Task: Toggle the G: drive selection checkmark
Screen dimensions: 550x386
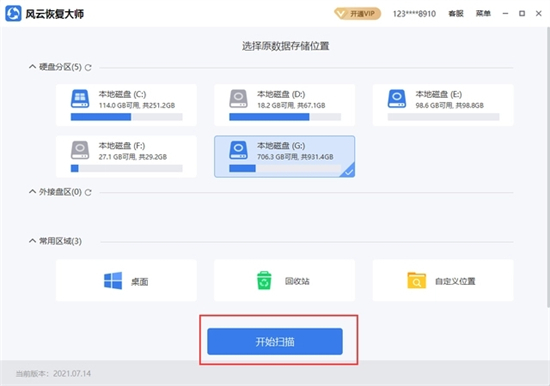Action: click(x=349, y=172)
